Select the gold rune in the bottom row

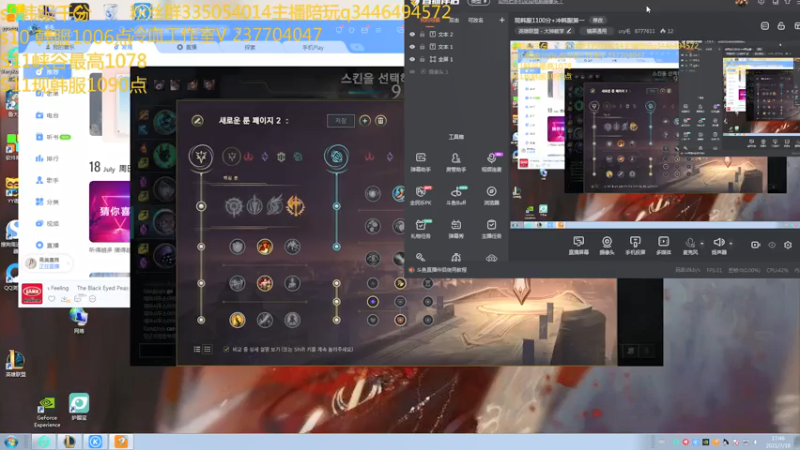[x=237, y=320]
